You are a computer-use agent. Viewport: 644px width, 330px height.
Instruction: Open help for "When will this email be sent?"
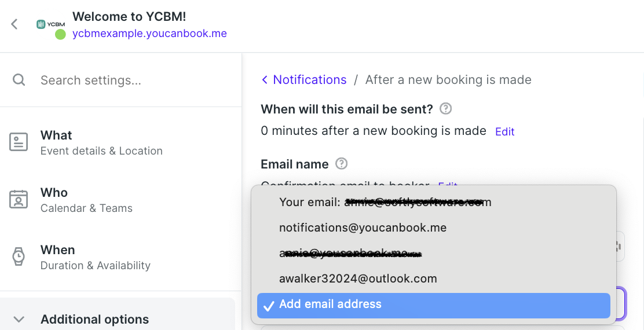tap(445, 109)
